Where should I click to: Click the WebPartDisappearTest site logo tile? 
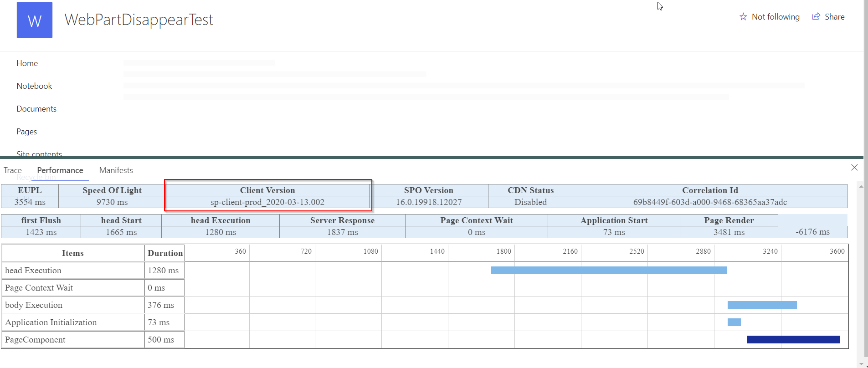35,20
